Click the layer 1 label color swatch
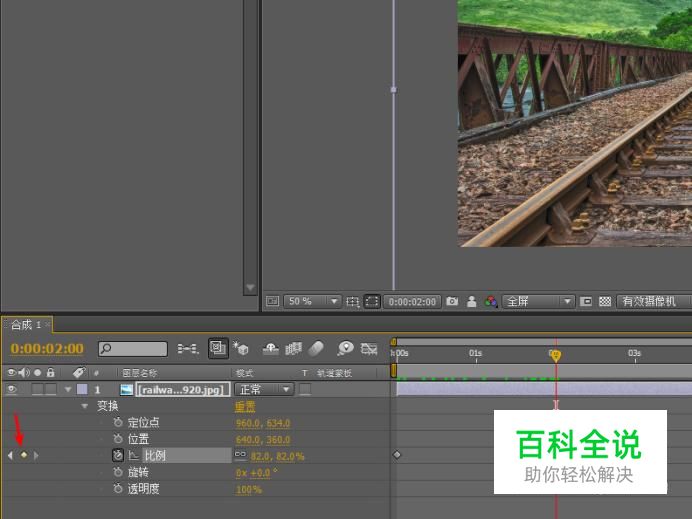The image size is (692, 519). [82, 389]
